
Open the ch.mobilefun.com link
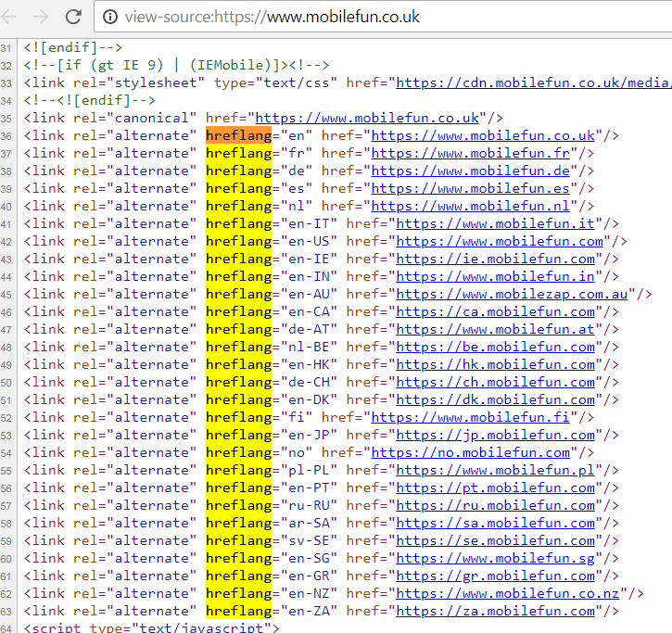click(496, 382)
